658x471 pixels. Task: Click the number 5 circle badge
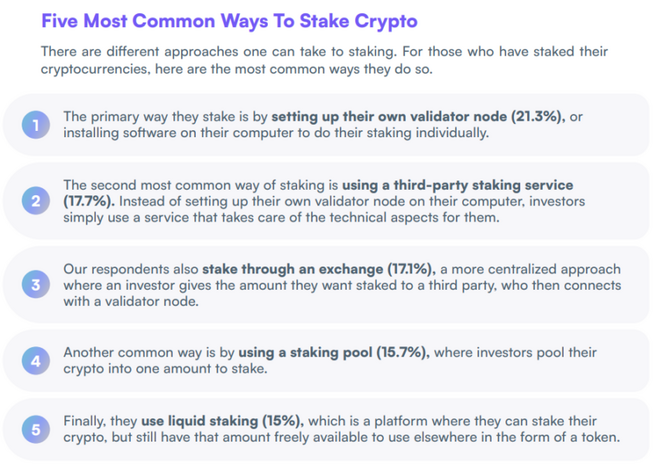tap(36, 429)
